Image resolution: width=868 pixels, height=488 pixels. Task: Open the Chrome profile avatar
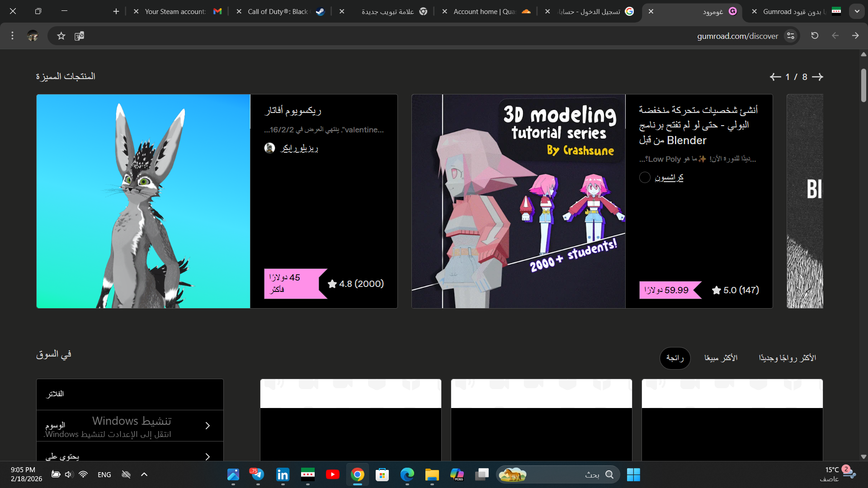(33, 36)
